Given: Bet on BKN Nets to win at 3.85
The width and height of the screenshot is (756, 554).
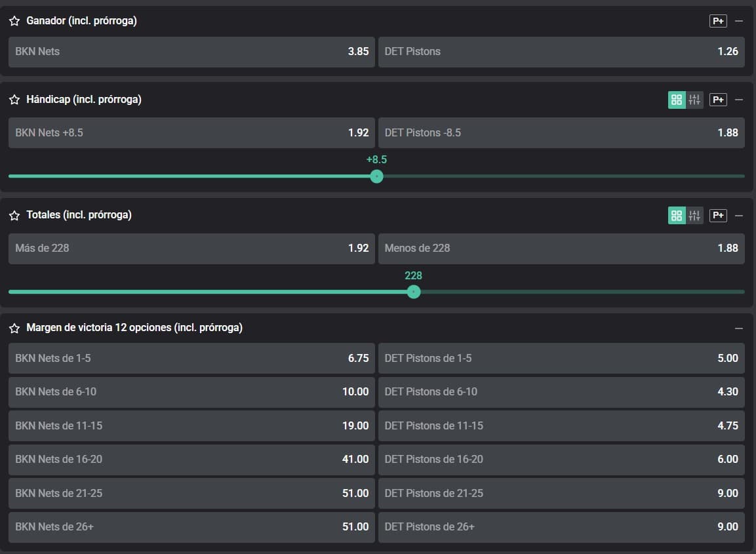Looking at the screenshot, I should point(191,52).
